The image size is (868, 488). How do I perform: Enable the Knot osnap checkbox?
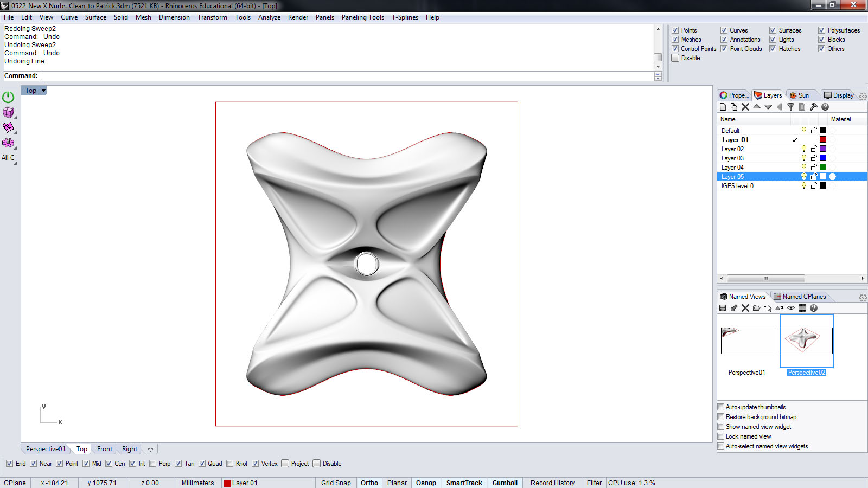click(x=230, y=464)
